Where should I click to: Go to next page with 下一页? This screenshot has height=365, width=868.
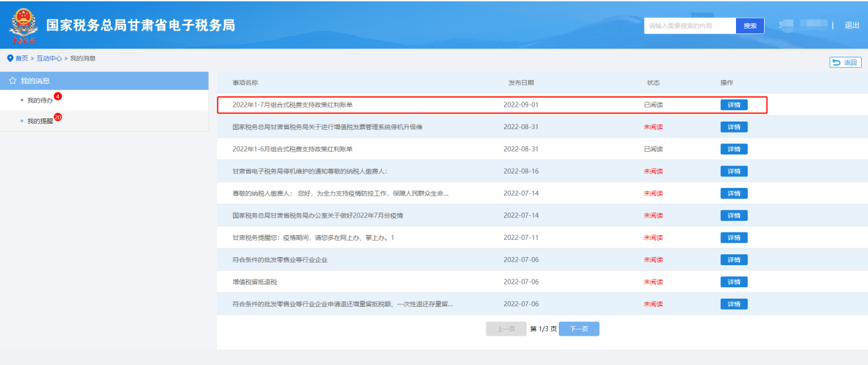[x=579, y=329]
